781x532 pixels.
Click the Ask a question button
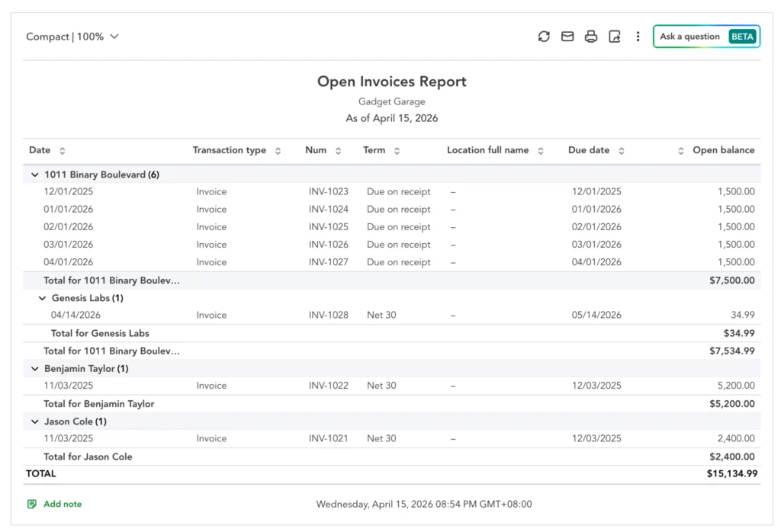(x=706, y=37)
